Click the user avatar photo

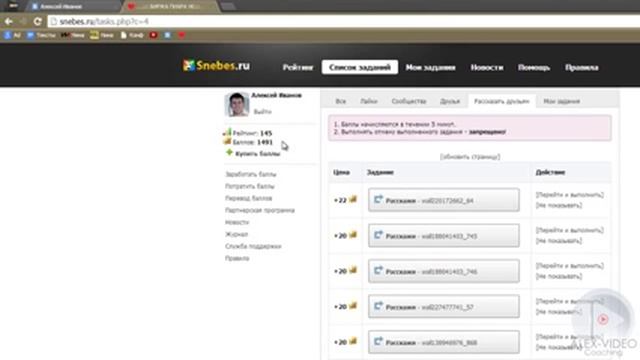tap(237, 104)
